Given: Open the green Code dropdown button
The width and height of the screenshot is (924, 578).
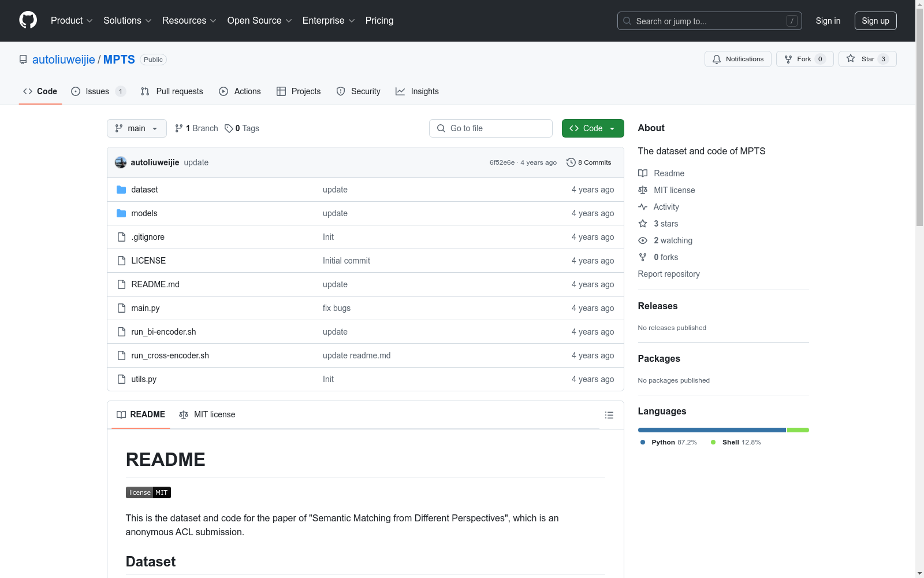Looking at the screenshot, I should click(x=593, y=128).
